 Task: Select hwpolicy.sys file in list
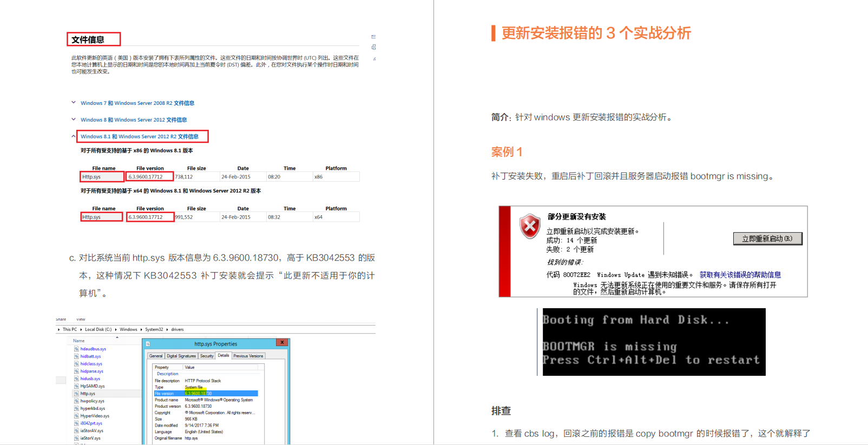[x=92, y=401]
